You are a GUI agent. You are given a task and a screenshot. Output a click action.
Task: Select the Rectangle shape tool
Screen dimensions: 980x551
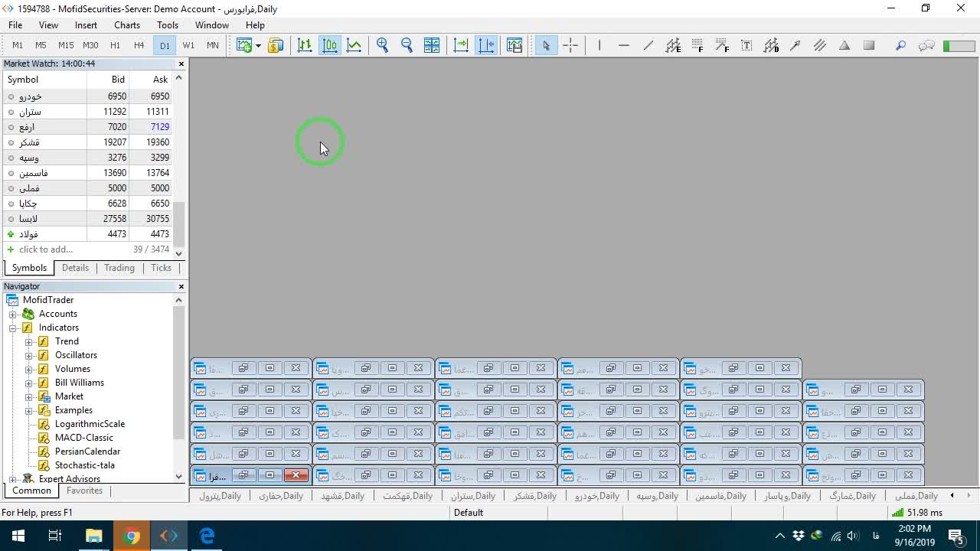coord(869,45)
